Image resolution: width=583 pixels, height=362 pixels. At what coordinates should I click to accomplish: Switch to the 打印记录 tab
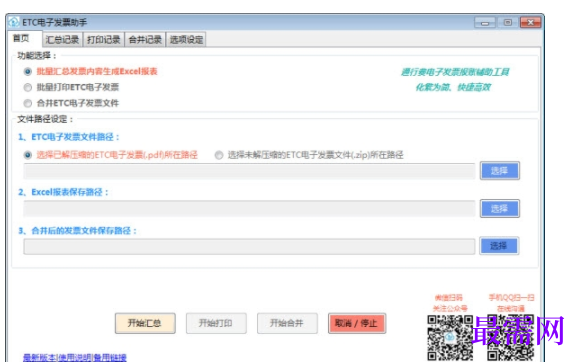(104, 39)
